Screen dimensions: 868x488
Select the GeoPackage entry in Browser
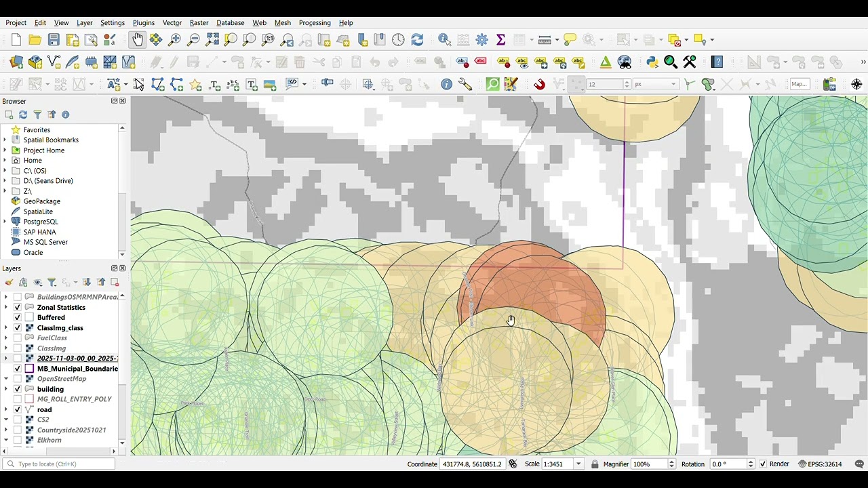tap(41, 201)
